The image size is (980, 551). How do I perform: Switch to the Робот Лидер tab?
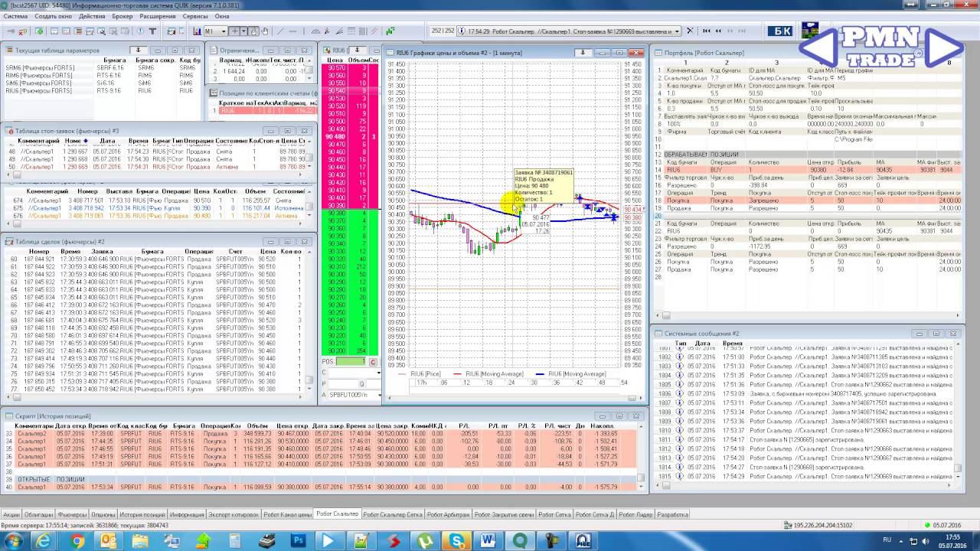click(x=635, y=515)
